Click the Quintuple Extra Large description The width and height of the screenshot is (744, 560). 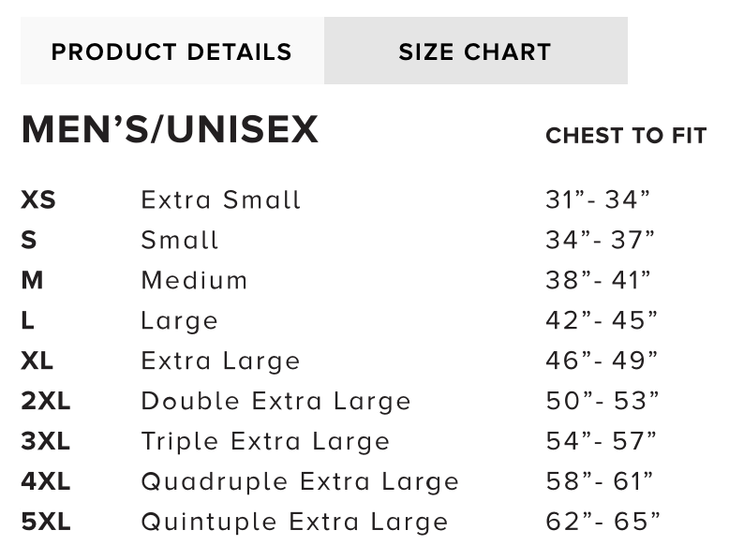pos(294,522)
